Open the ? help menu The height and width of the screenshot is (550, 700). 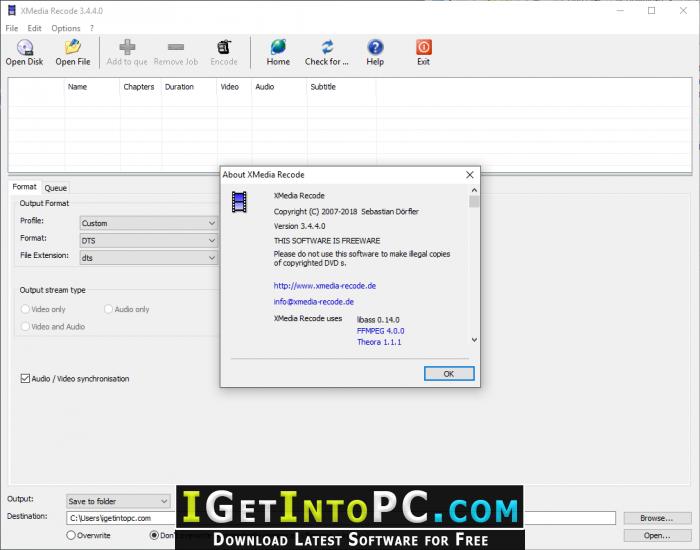pos(92,28)
